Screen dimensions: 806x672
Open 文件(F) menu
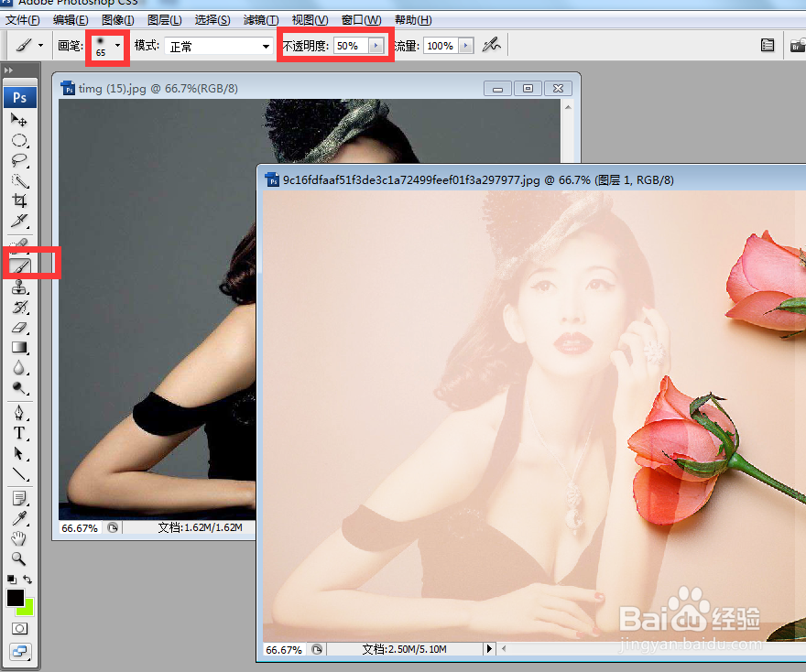coord(23,20)
